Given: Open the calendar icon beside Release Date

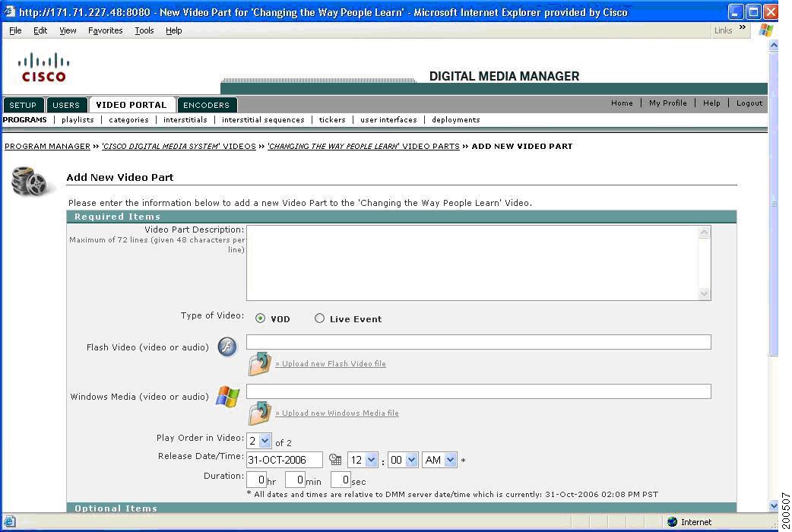Looking at the screenshot, I should 335,459.
